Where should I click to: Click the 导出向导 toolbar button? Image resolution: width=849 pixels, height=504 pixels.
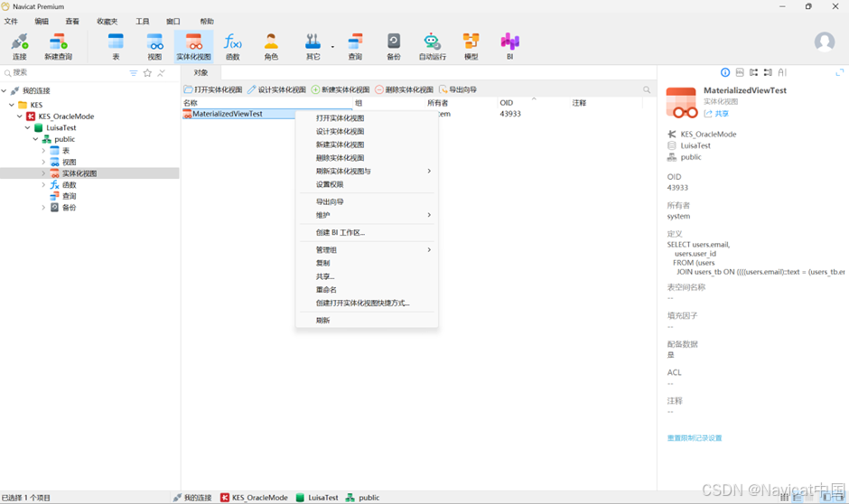click(x=458, y=89)
